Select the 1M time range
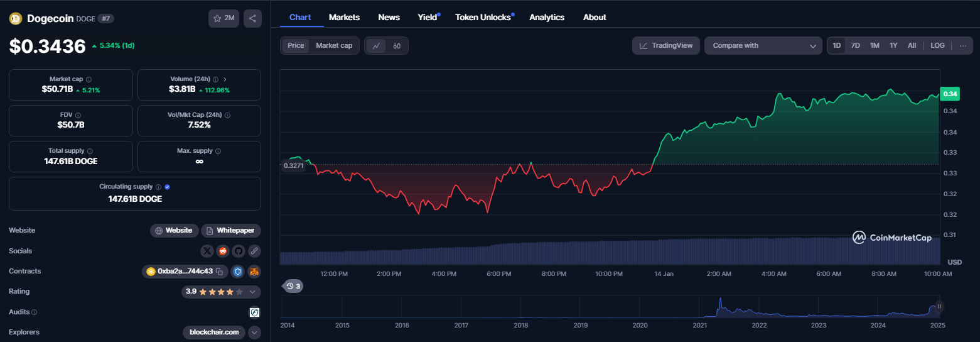The width and height of the screenshot is (980, 342). (875, 45)
